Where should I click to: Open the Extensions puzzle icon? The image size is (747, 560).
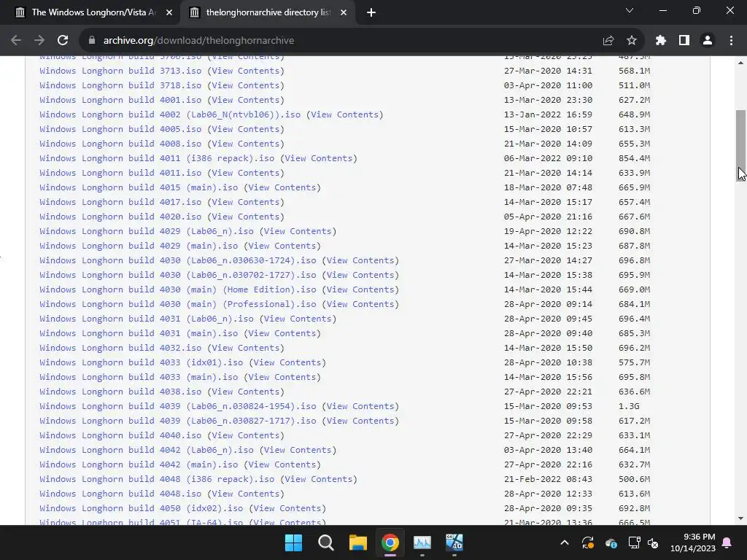[661, 41]
